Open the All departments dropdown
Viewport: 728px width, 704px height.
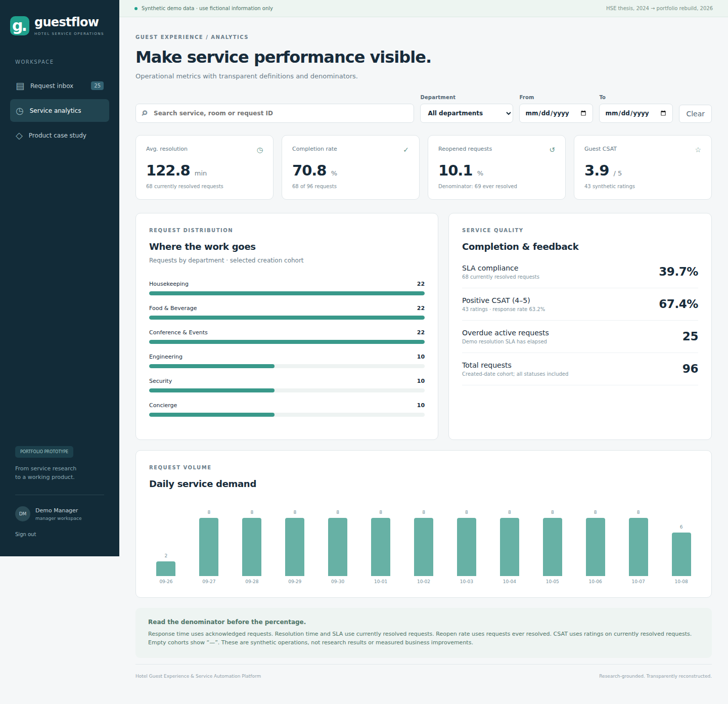click(467, 113)
